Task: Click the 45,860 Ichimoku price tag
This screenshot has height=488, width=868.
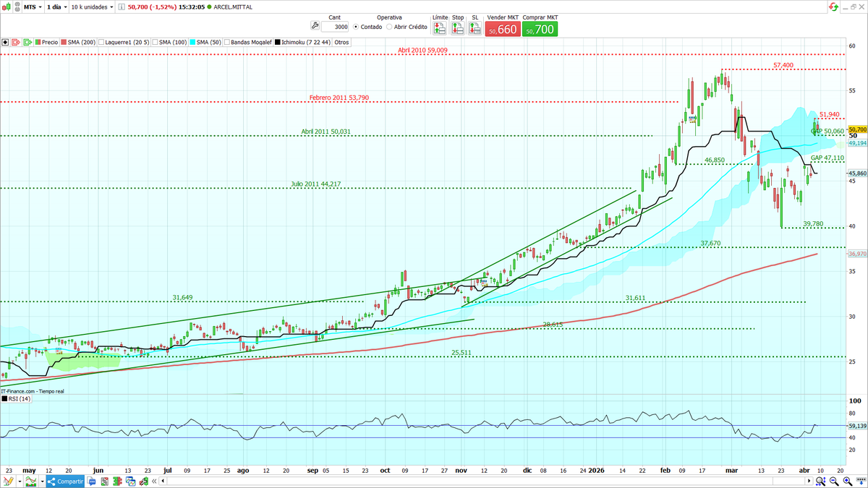Action: (857, 174)
